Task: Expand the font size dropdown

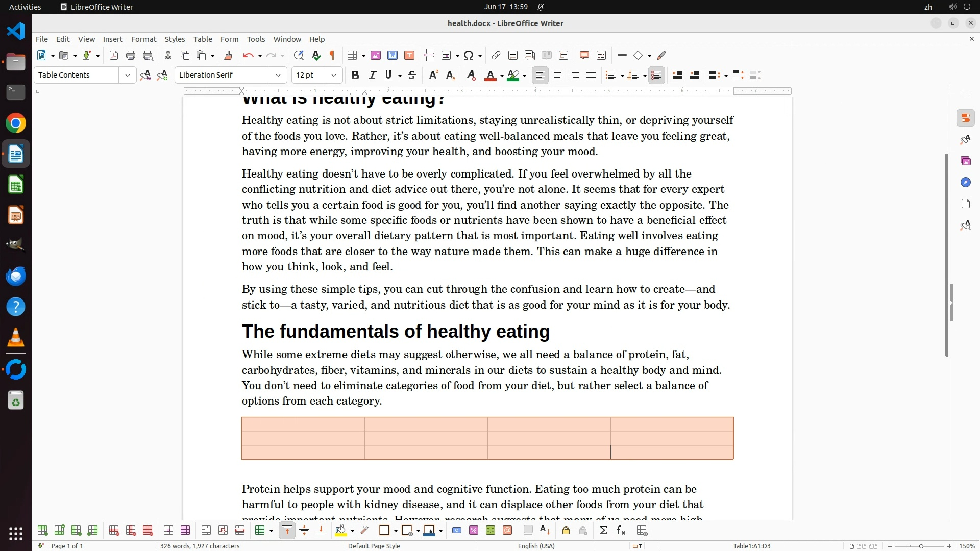Action: 334,75
